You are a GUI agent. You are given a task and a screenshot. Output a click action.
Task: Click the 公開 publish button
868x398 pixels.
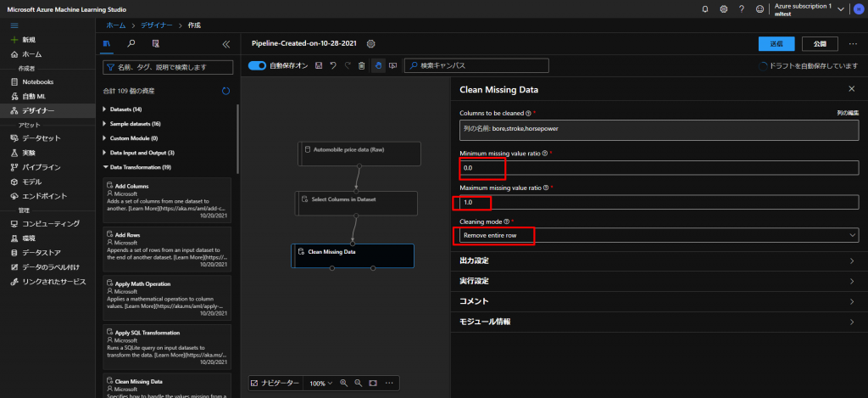(x=819, y=43)
